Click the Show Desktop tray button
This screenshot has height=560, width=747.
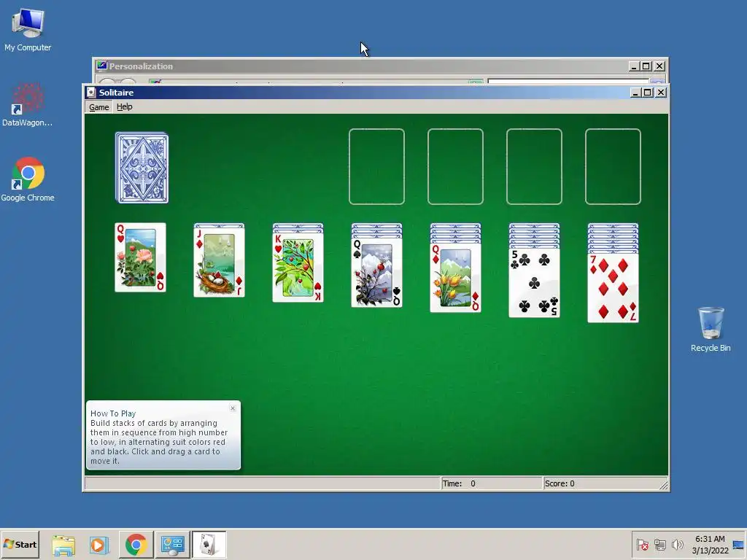click(738, 545)
